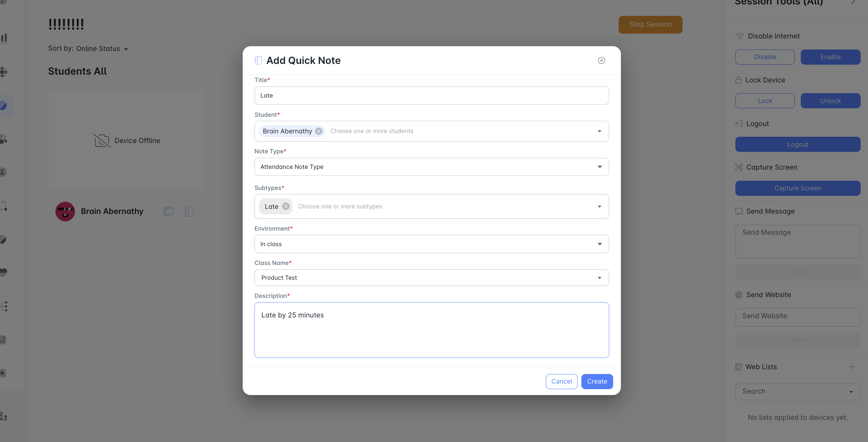Click the highlighted pen icon in left sidebar
This screenshot has width=868, height=442.
click(x=4, y=106)
